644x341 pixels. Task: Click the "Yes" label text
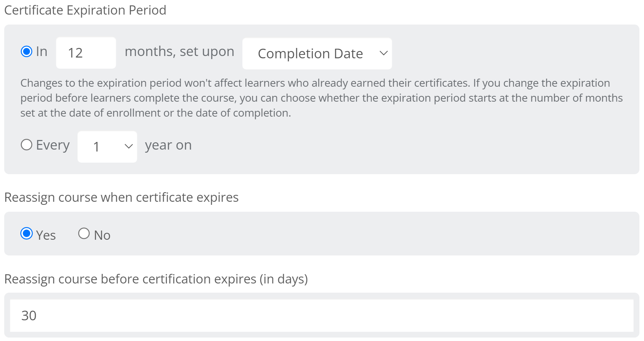(x=46, y=235)
